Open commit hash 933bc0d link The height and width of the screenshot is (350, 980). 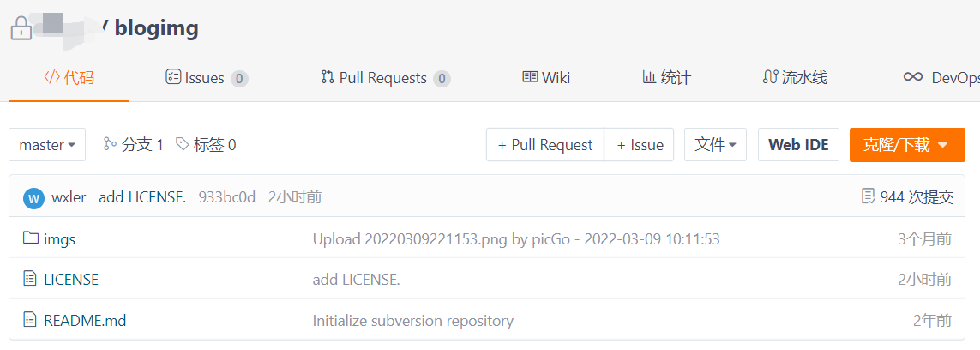click(227, 197)
